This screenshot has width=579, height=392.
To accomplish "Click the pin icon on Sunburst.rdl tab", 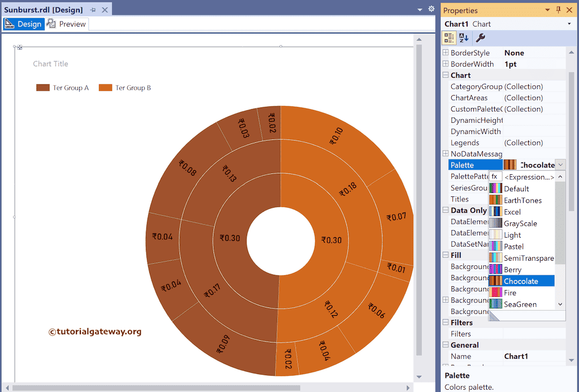I will (x=93, y=10).
